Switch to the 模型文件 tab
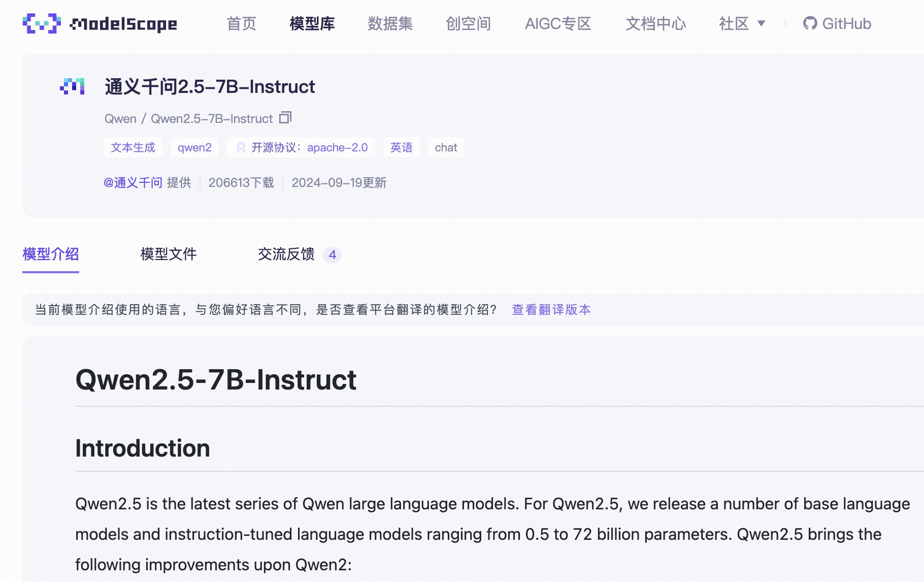924x582 pixels. (168, 254)
